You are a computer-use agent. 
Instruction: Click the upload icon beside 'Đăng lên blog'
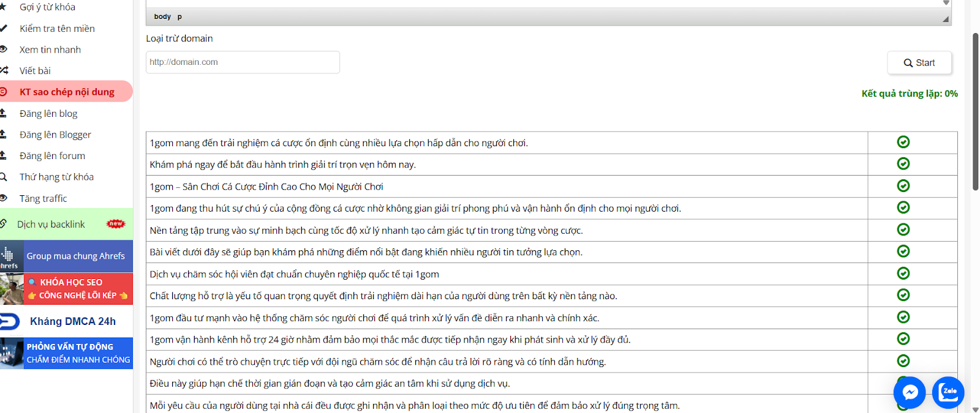[x=4, y=113]
